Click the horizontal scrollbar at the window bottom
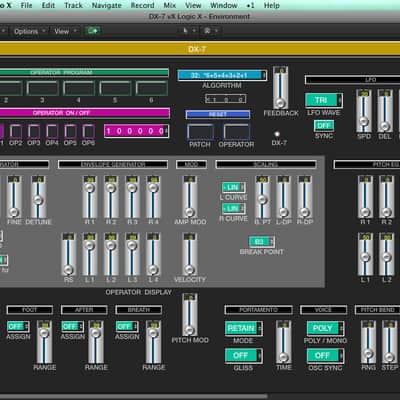Image resolution: width=400 pixels, height=400 pixels. tap(133, 397)
